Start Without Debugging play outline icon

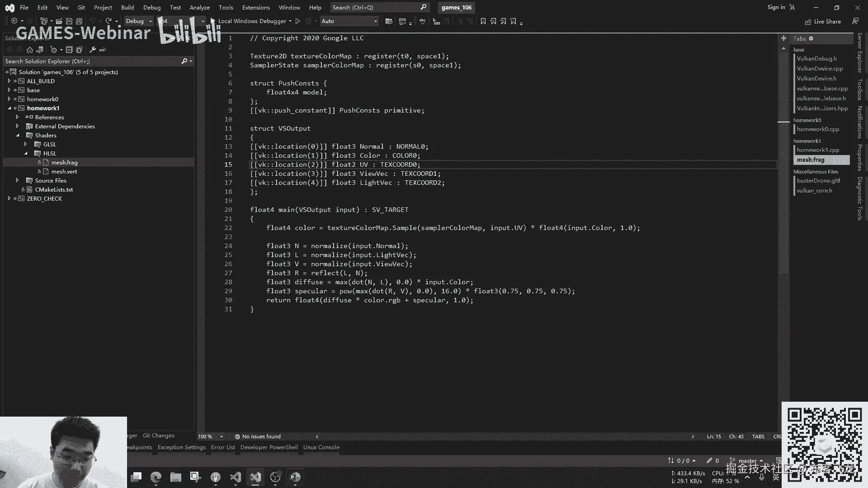[297, 21]
